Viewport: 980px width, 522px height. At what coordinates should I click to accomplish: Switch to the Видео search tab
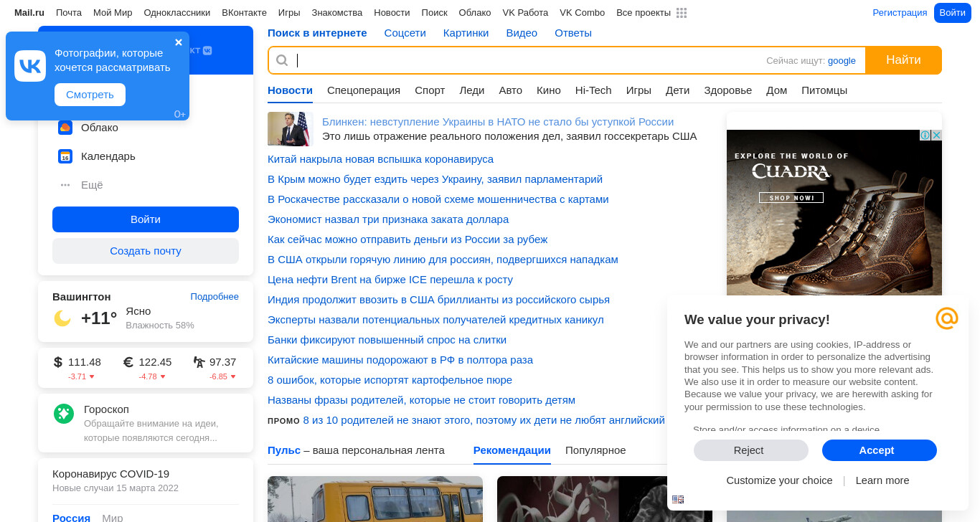point(522,33)
